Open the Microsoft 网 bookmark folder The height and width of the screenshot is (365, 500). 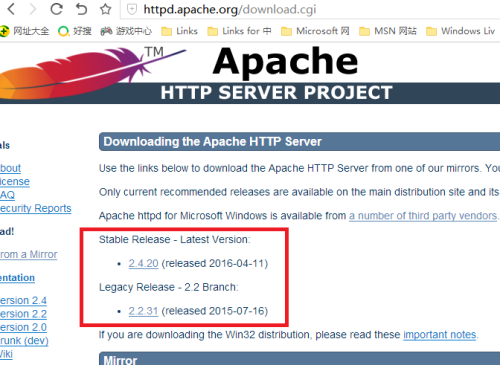[315, 31]
